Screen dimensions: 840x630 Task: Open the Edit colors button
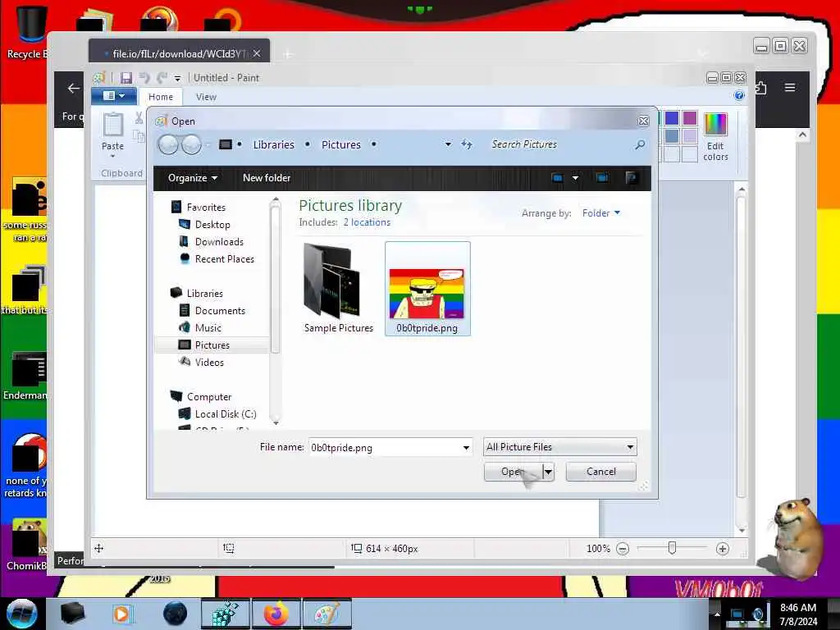[x=715, y=137]
